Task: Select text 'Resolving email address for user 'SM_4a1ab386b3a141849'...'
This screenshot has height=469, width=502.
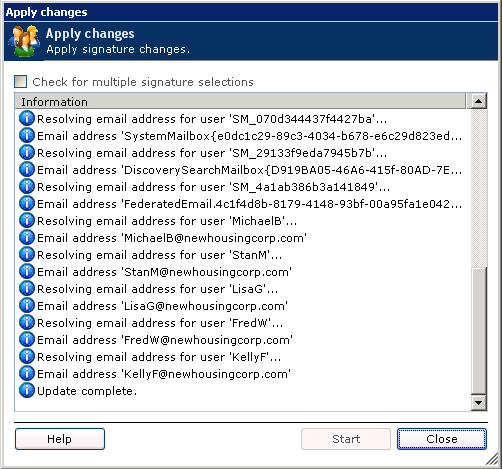Action: 213,187
